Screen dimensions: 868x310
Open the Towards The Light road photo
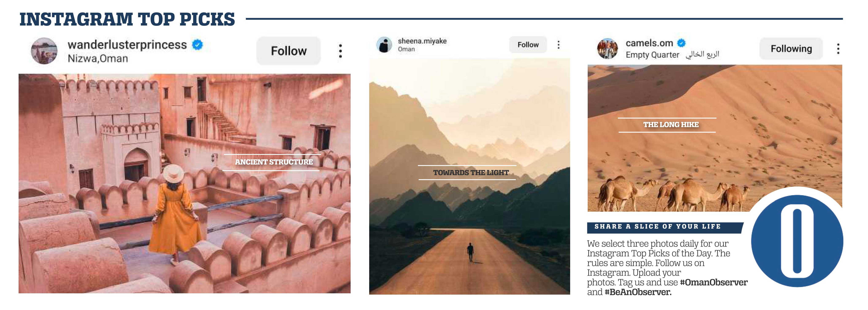click(469, 176)
